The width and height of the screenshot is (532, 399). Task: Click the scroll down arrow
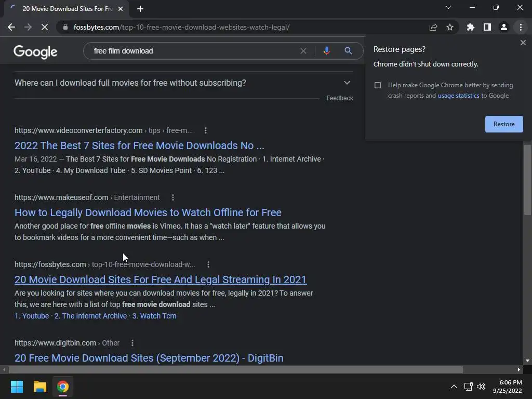pyautogui.click(x=527, y=361)
